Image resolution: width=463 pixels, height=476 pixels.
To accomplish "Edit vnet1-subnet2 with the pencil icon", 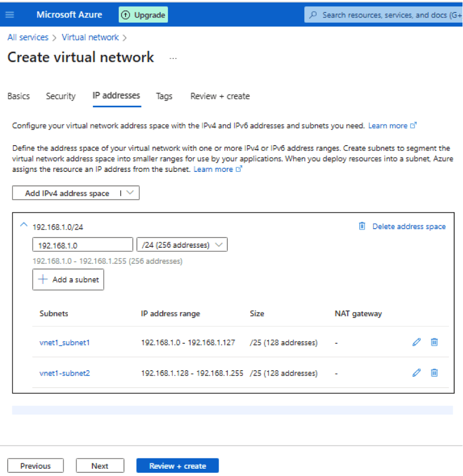I will pos(416,373).
